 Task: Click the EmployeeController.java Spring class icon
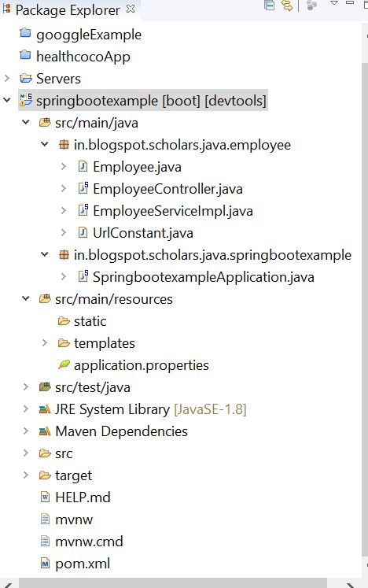(83, 188)
